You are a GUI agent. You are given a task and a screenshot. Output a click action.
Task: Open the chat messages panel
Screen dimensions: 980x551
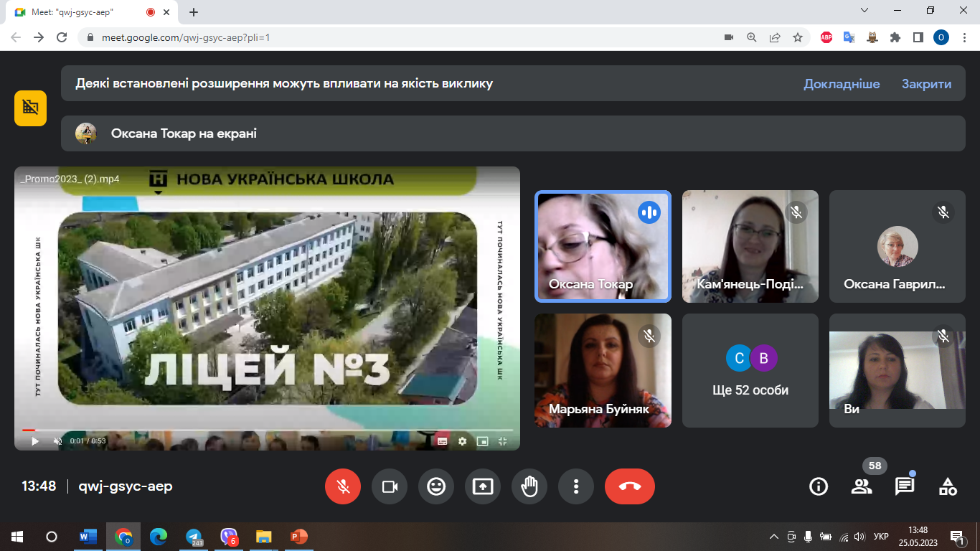905,486
